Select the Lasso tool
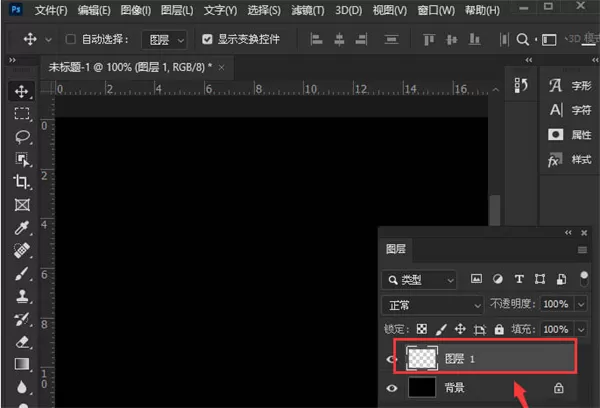 (22, 137)
